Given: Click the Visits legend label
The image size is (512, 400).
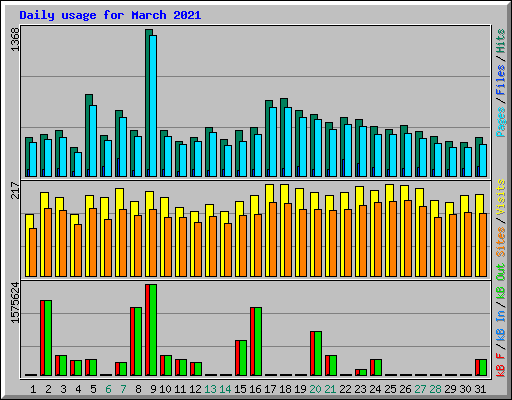Looking at the screenshot, I should click(x=501, y=197).
